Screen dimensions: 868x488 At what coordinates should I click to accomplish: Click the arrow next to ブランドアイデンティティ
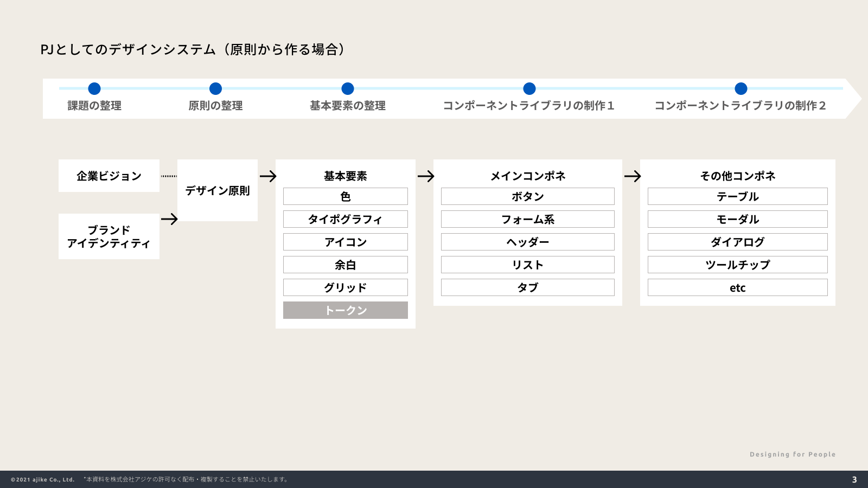(169, 219)
